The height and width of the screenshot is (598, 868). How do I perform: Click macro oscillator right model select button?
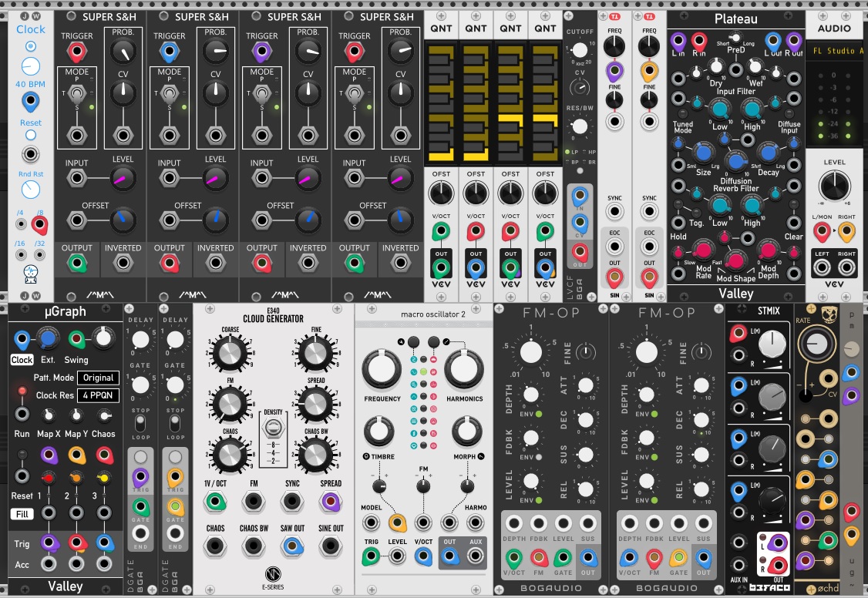(x=434, y=342)
